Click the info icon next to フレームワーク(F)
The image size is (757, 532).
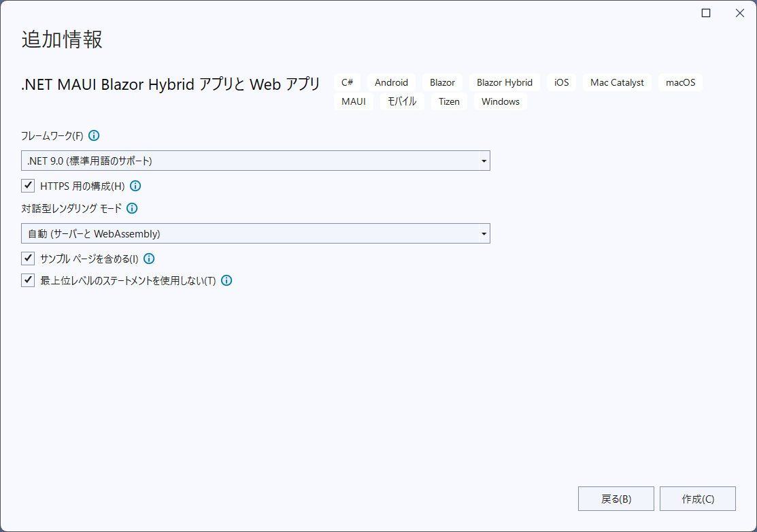point(94,135)
